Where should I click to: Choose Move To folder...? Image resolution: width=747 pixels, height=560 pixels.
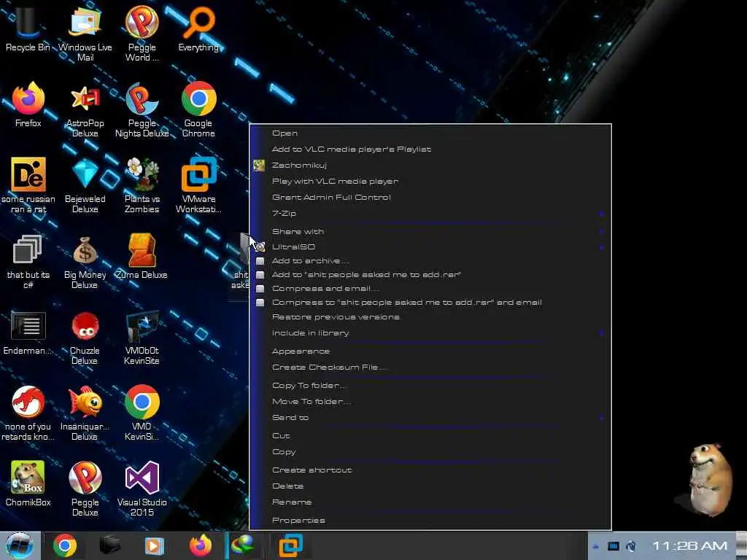430,402
